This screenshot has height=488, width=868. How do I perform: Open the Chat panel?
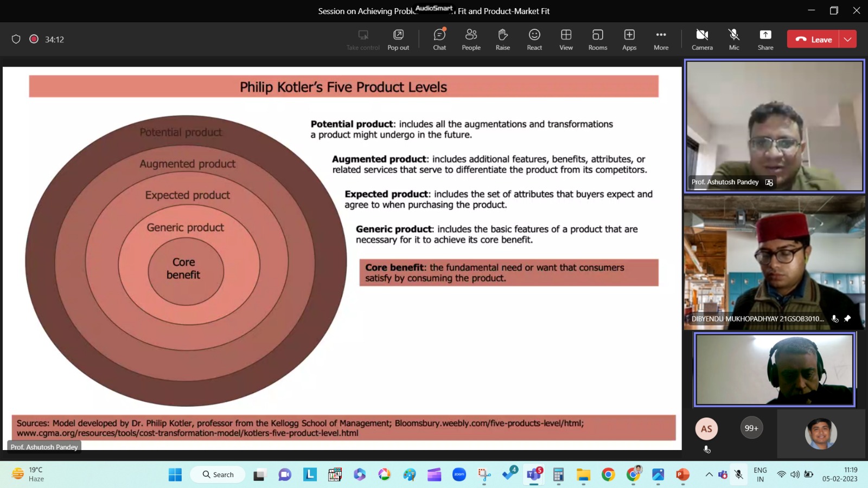coord(439,40)
